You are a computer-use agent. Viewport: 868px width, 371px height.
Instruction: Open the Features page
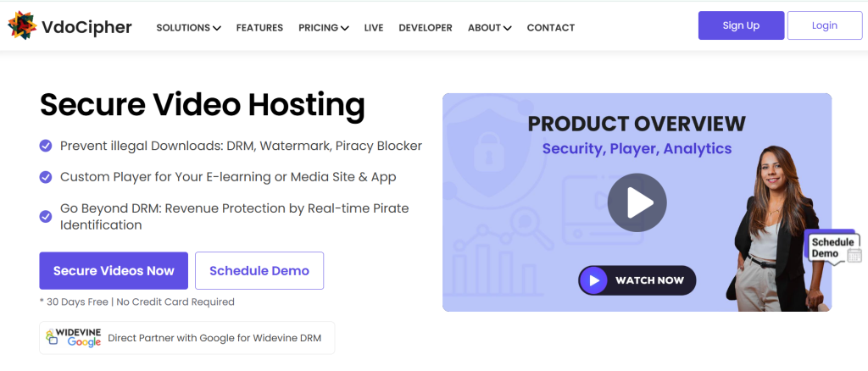[259, 28]
